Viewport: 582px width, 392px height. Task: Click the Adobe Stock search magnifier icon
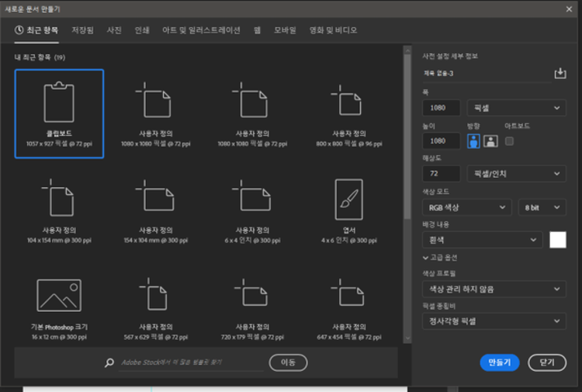click(109, 363)
